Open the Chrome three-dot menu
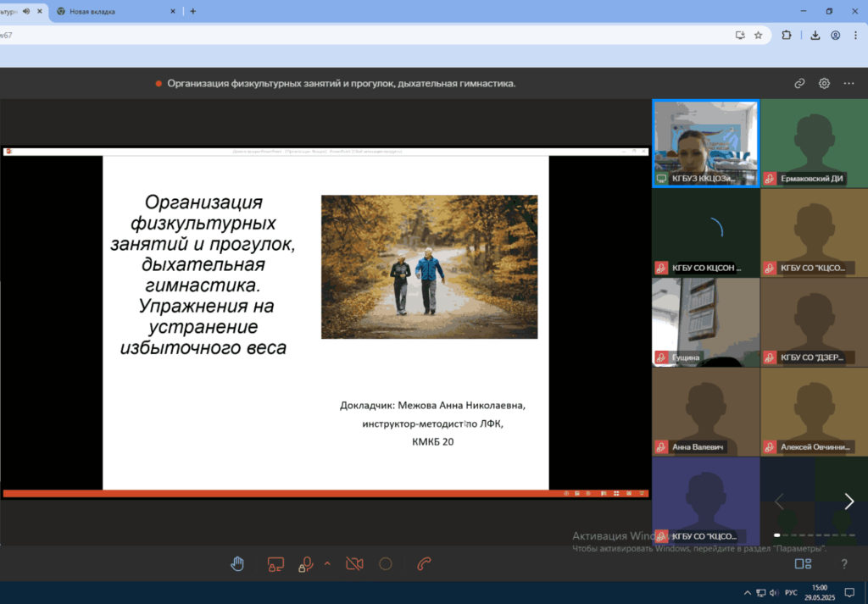The image size is (868, 604). coord(855,36)
